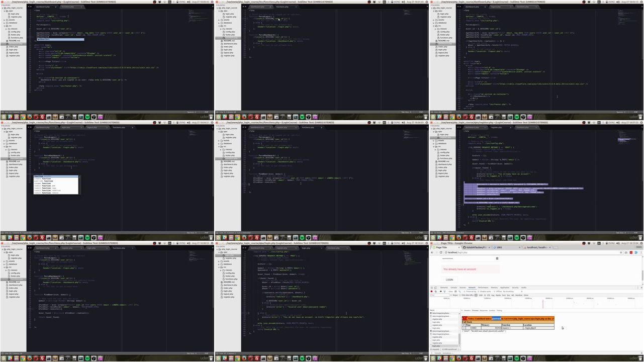The width and height of the screenshot is (644, 362).
Task: Expand the classes folder in top-left Sublime sidebar
Action: click(7, 29)
